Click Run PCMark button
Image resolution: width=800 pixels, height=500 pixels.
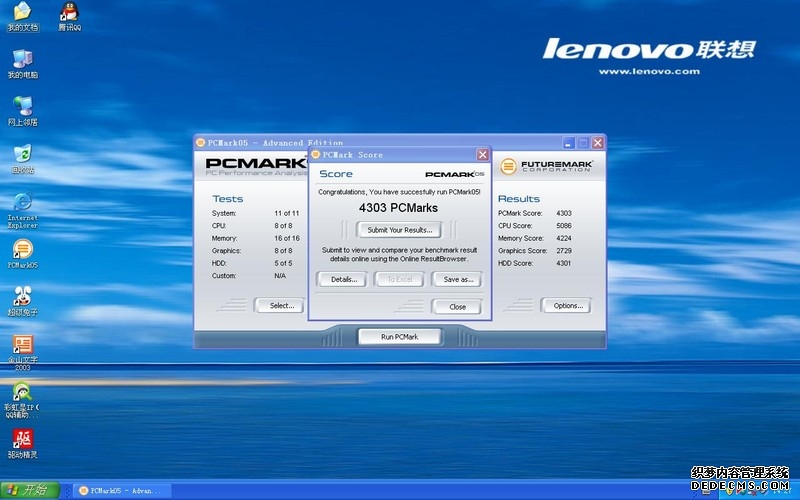click(x=399, y=337)
